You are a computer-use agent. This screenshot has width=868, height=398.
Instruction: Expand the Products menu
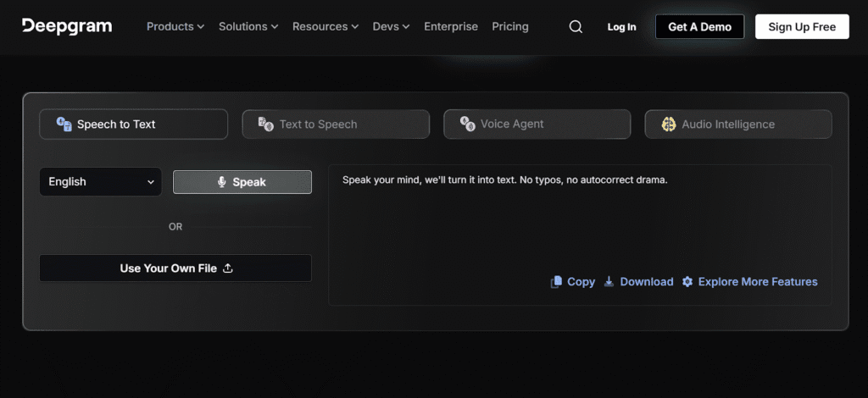175,27
